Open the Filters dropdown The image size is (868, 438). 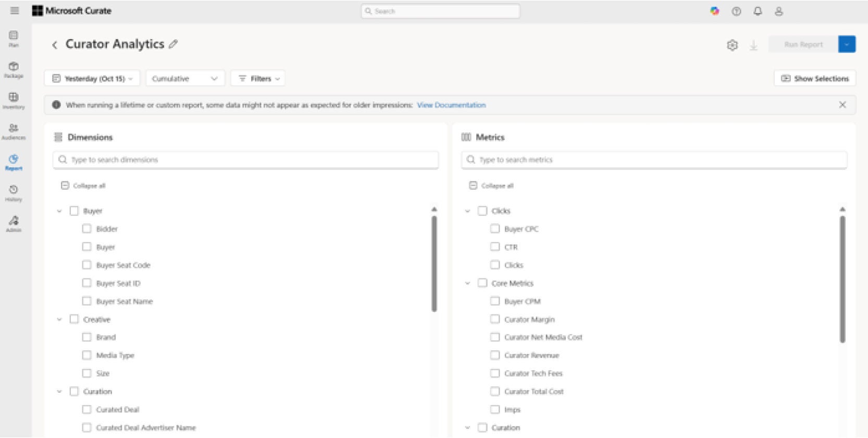click(x=258, y=79)
